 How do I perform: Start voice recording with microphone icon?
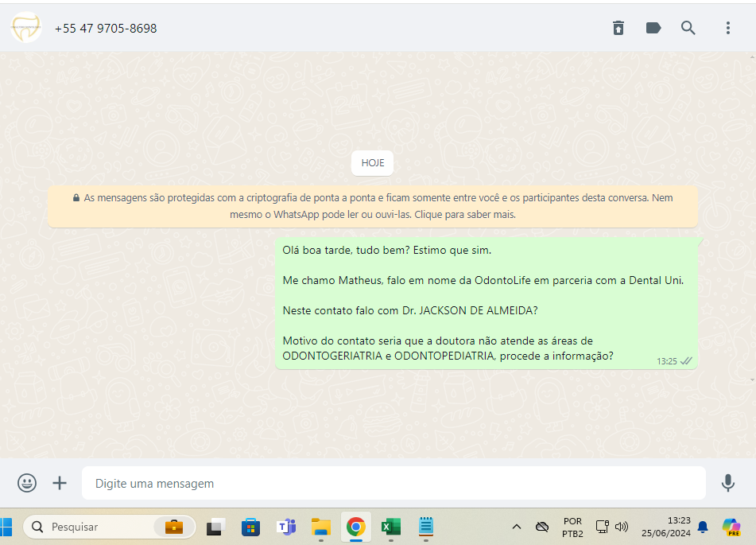coord(728,483)
